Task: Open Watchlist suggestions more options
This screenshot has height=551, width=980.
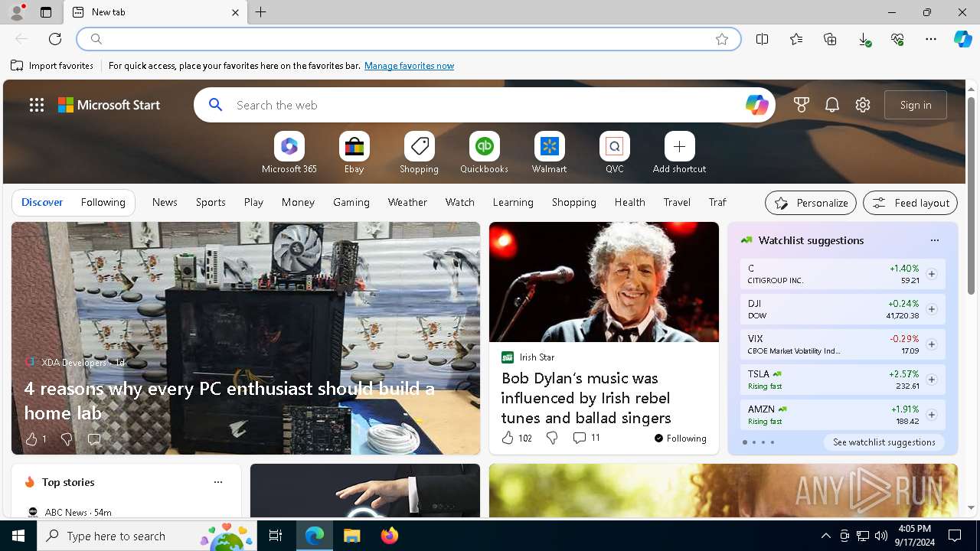Action: 934,240
